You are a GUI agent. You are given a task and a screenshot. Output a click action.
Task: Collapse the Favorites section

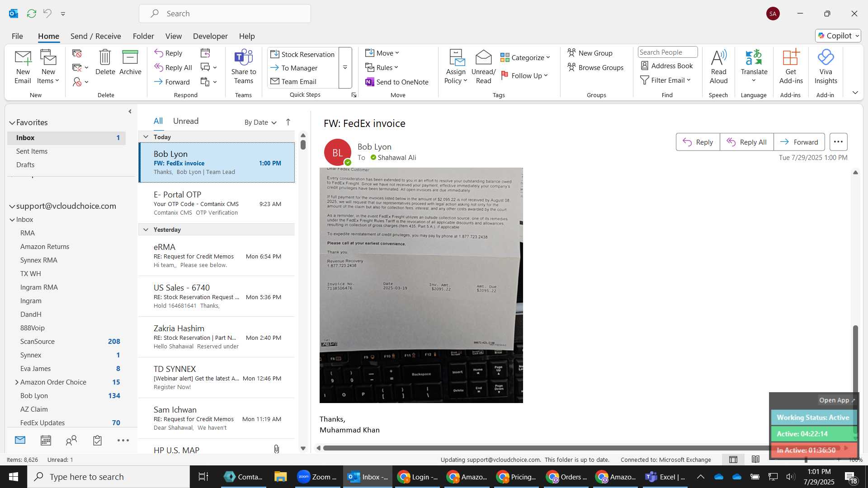pos(12,122)
